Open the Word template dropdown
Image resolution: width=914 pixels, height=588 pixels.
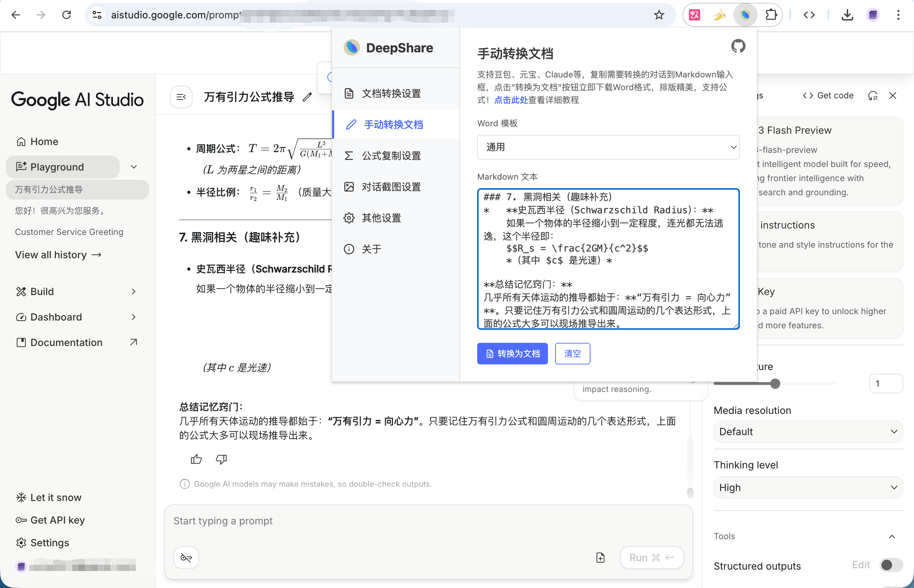coord(608,147)
